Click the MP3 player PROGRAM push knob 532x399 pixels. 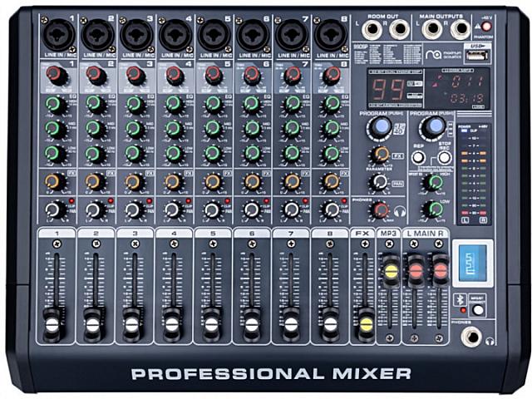[x=432, y=127]
